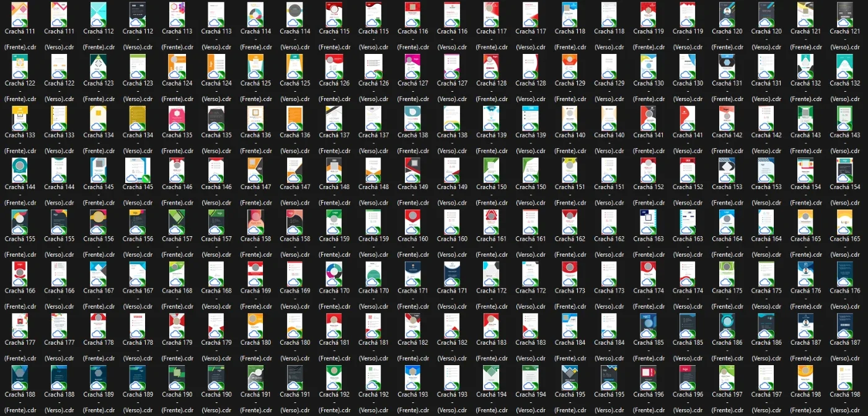Select the Crachá 121 (Verso).cdr icon

[x=844, y=14]
